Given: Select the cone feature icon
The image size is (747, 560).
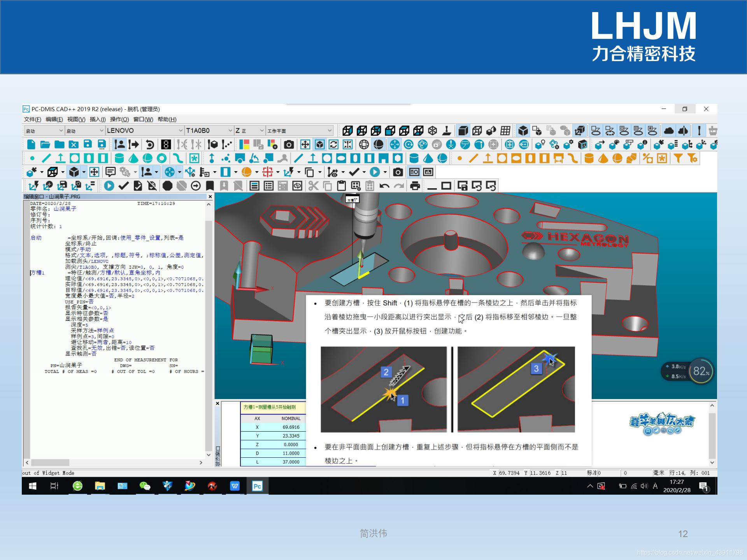Looking at the screenshot, I should coord(133,158).
